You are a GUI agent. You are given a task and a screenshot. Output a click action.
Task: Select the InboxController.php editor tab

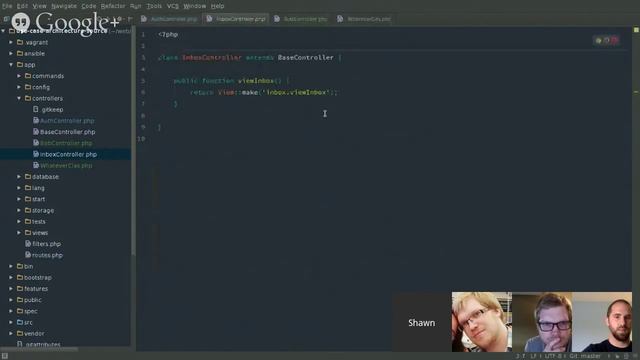(x=236, y=19)
